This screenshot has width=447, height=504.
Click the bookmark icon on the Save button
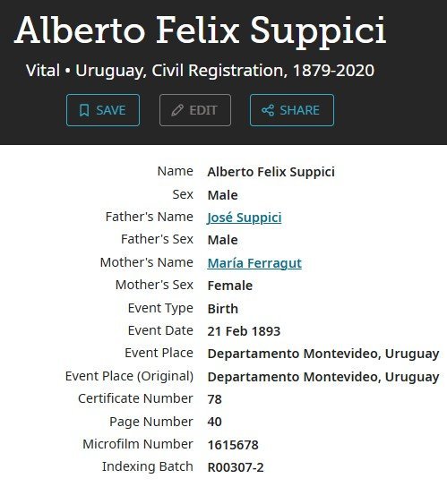(x=84, y=110)
